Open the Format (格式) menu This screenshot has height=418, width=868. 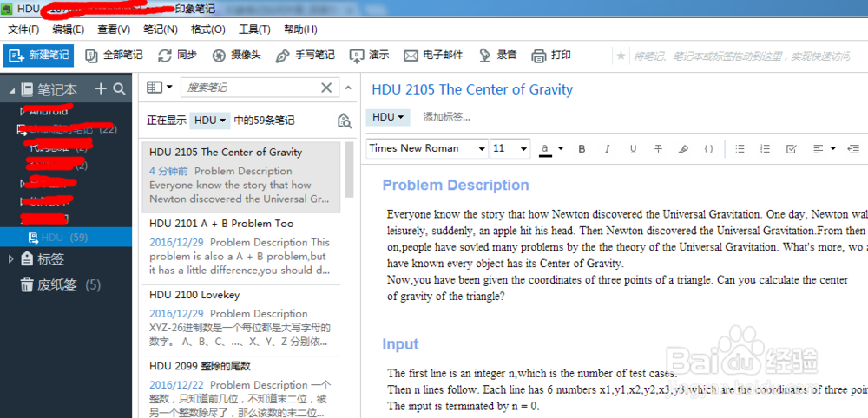(x=208, y=29)
